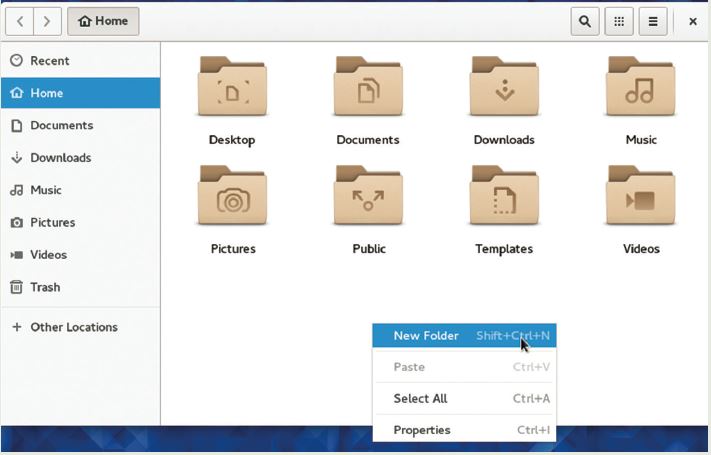The height and width of the screenshot is (455, 711).
Task: Open Videos in the sidebar
Action: 81,255
